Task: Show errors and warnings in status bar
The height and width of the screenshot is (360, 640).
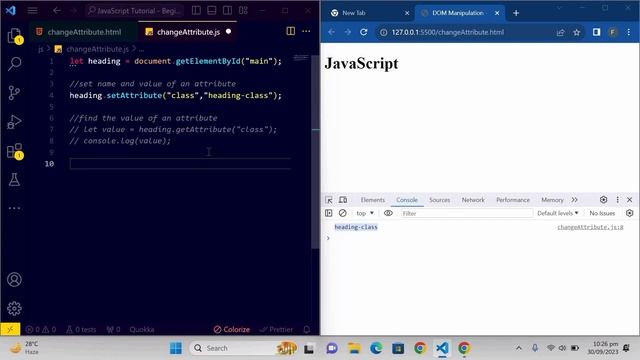Action: tap(40, 329)
